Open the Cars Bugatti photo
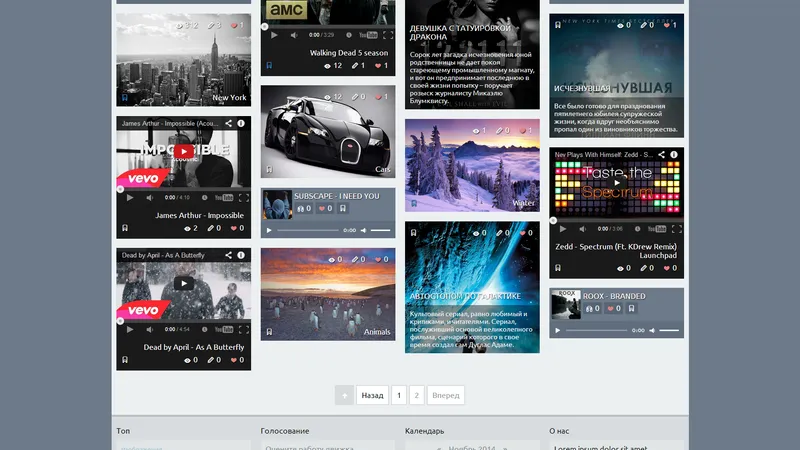 (x=328, y=132)
